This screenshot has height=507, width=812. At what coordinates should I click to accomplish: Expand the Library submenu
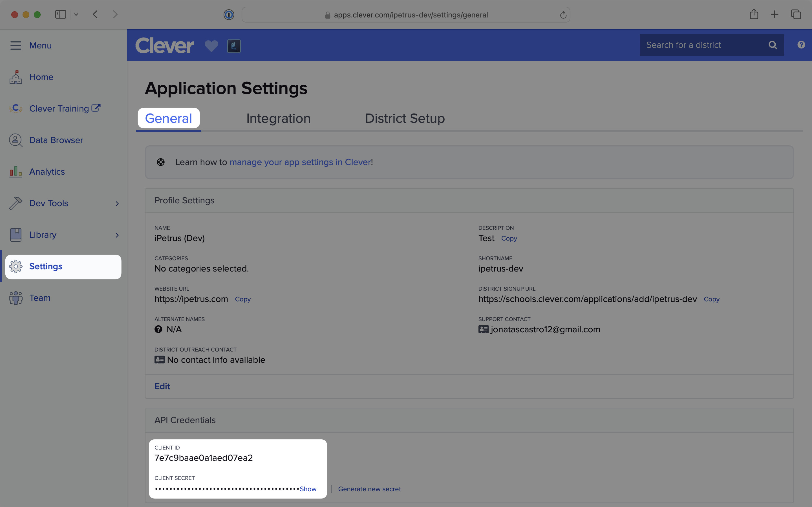[117, 235]
